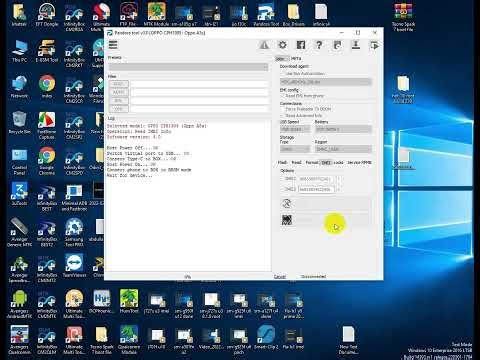Click the repair tools icon button under IMEI fields
The image size is (480, 360).
[x=287, y=203]
